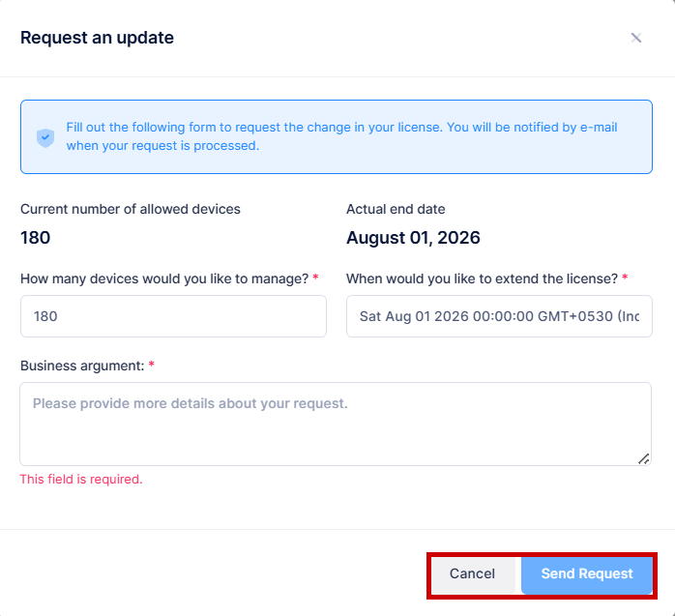
Task: Click into the Business argument text area
Action: (x=335, y=424)
